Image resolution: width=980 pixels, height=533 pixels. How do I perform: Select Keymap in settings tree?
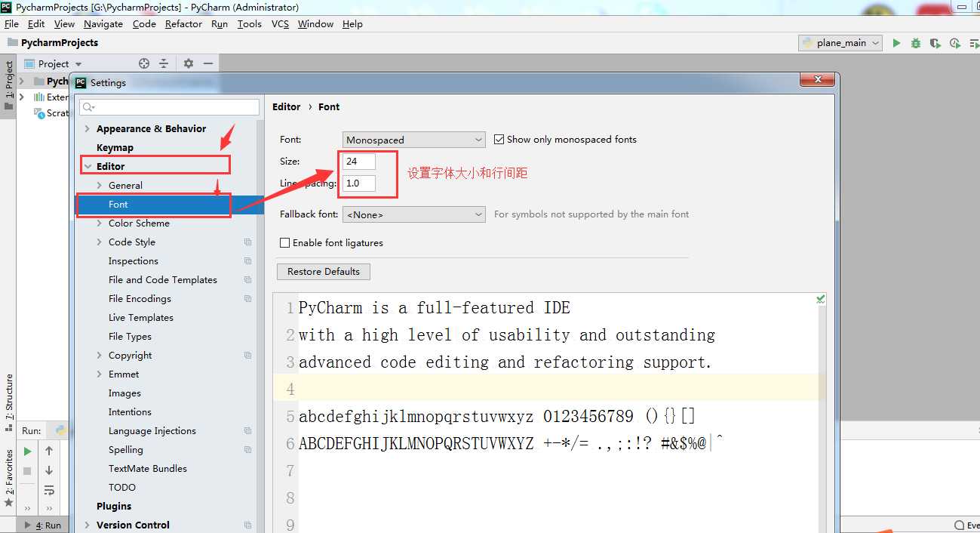[115, 148]
